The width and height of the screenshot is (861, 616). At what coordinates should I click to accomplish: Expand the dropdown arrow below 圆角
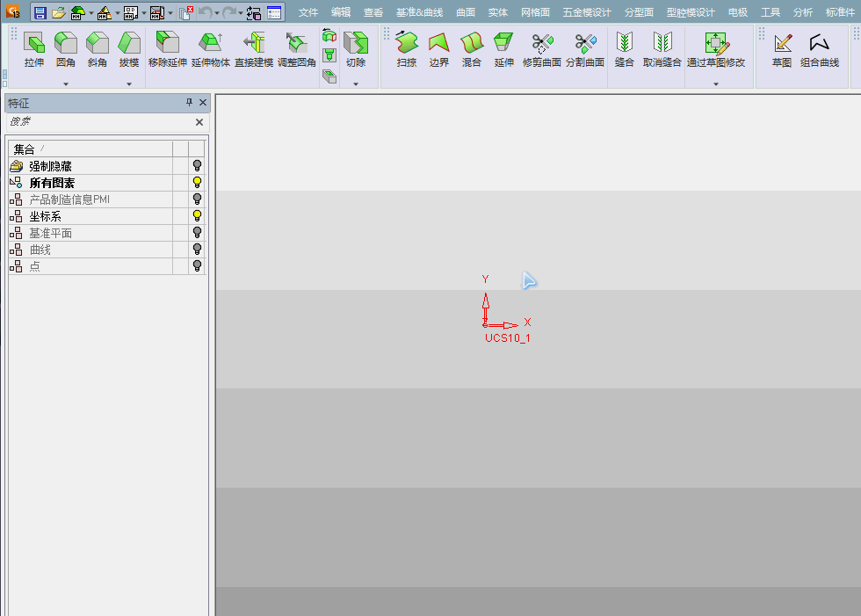coord(66,84)
